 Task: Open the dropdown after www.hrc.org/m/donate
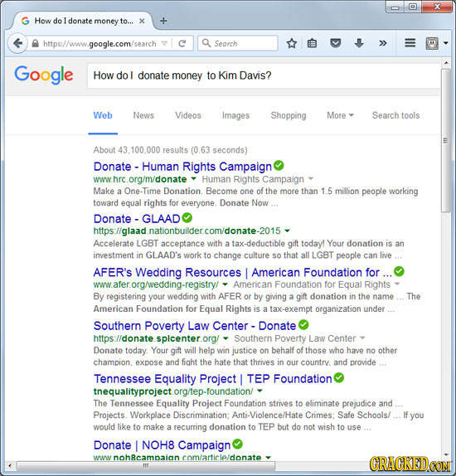point(193,178)
